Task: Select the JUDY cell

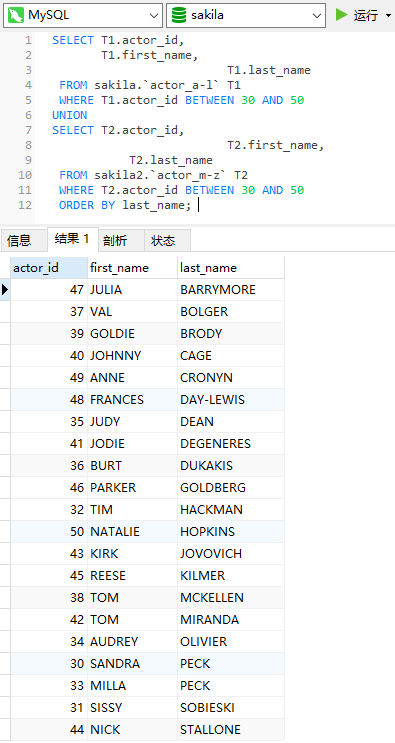Action: (x=133, y=422)
